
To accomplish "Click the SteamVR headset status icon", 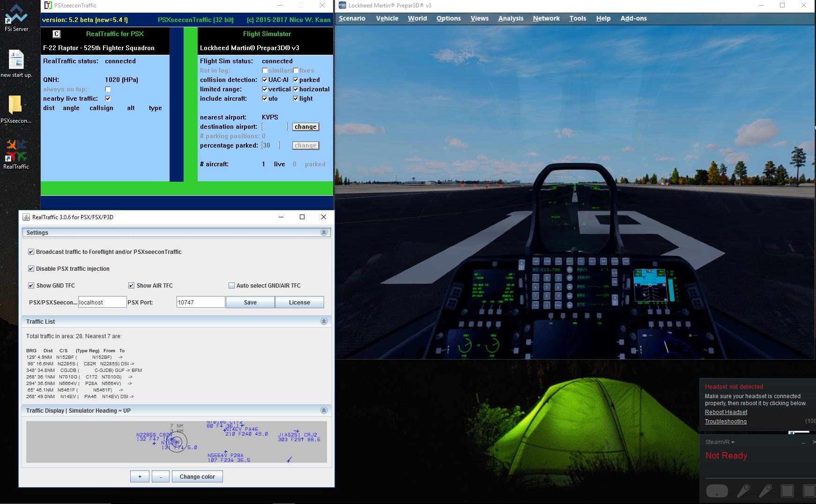I will pyautogui.click(x=717, y=491).
